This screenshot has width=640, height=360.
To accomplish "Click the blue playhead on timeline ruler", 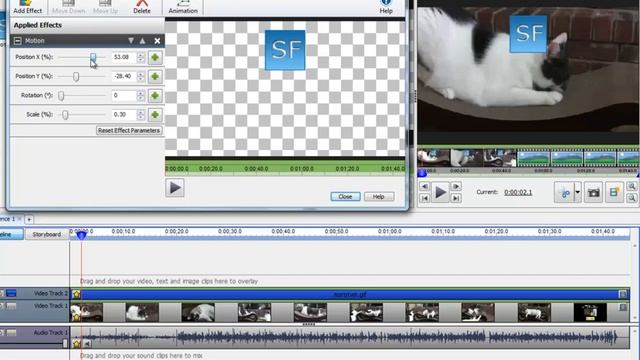I will (x=81, y=235).
